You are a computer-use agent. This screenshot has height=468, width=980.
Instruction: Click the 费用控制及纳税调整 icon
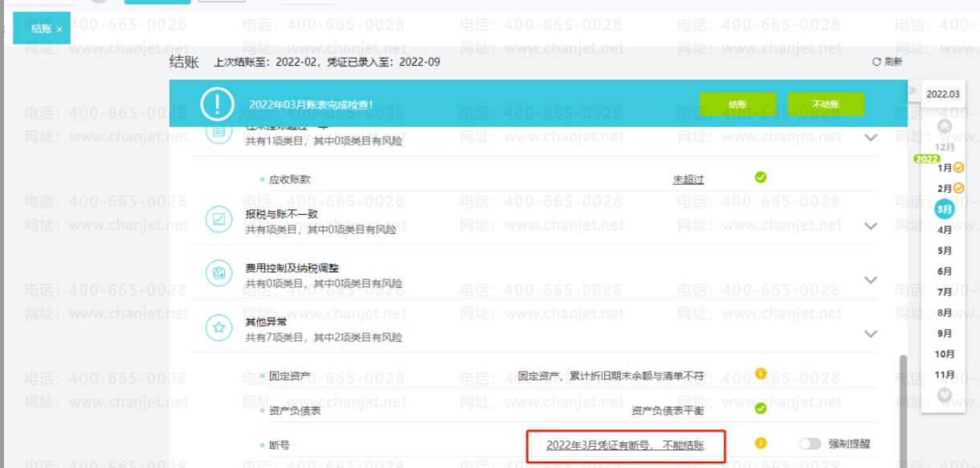click(218, 273)
